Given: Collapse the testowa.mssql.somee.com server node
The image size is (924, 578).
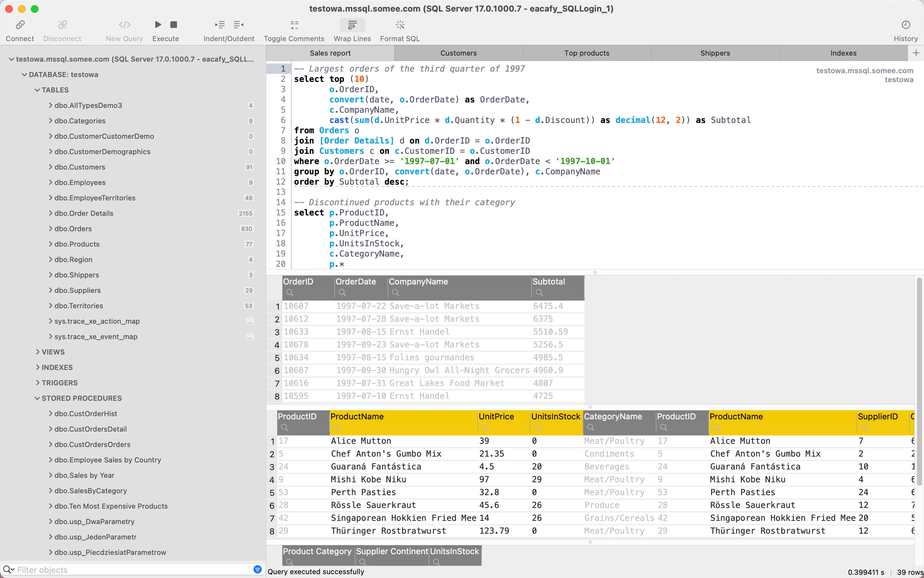Looking at the screenshot, I should click(x=12, y=59).
